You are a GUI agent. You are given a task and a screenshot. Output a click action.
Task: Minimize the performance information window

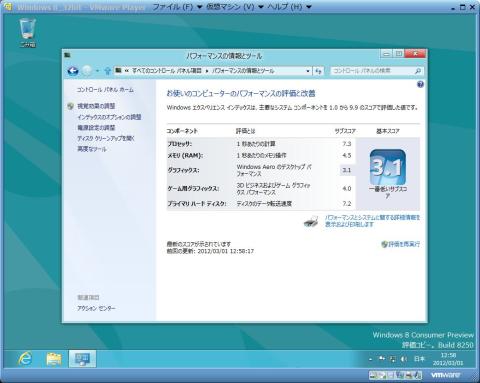point(386,54)
